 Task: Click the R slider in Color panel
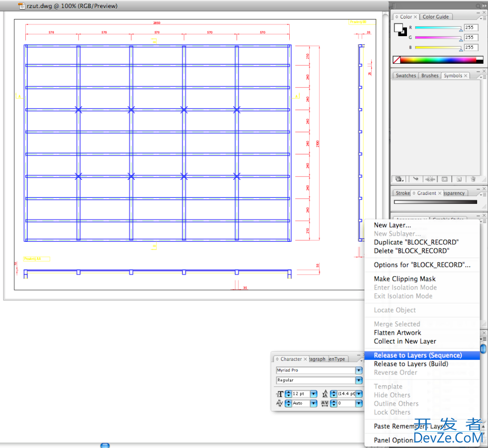(438, 28)
